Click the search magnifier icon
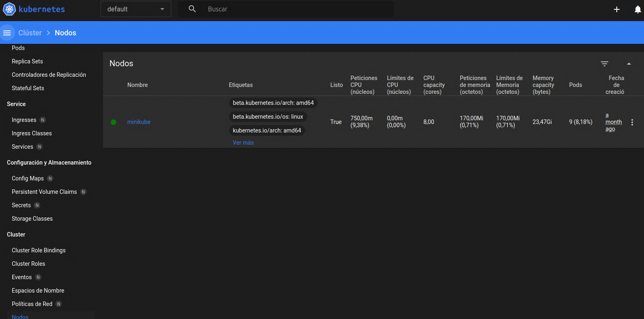The height and width of the screenshot is (319, 644). click(x=192, y=9)
